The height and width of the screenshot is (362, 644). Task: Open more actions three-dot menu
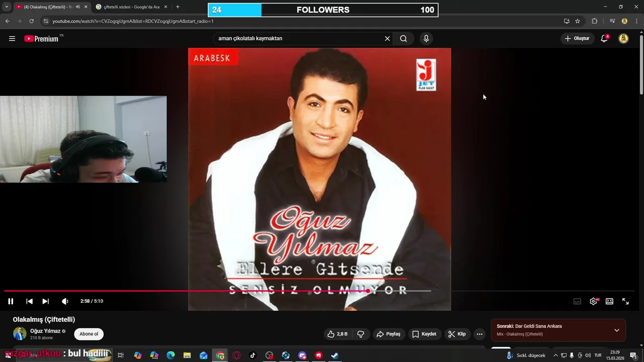click(479, 334)
